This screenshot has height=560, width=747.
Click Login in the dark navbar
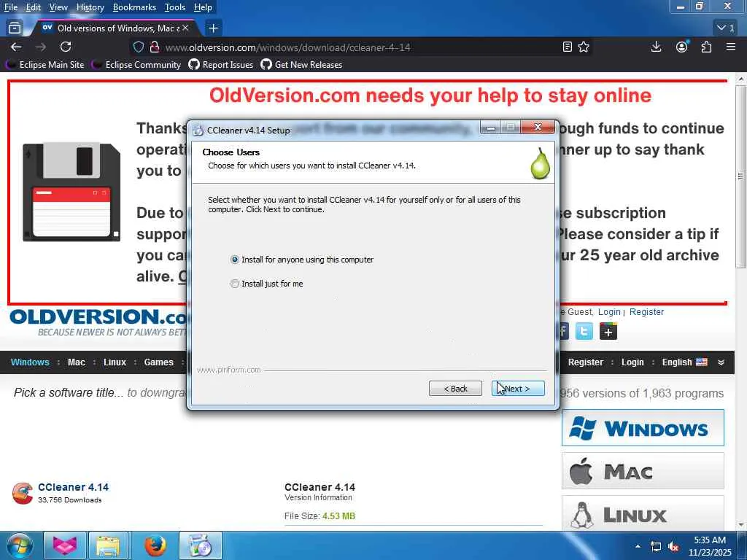pyautogui.click(x=632, y=362)
